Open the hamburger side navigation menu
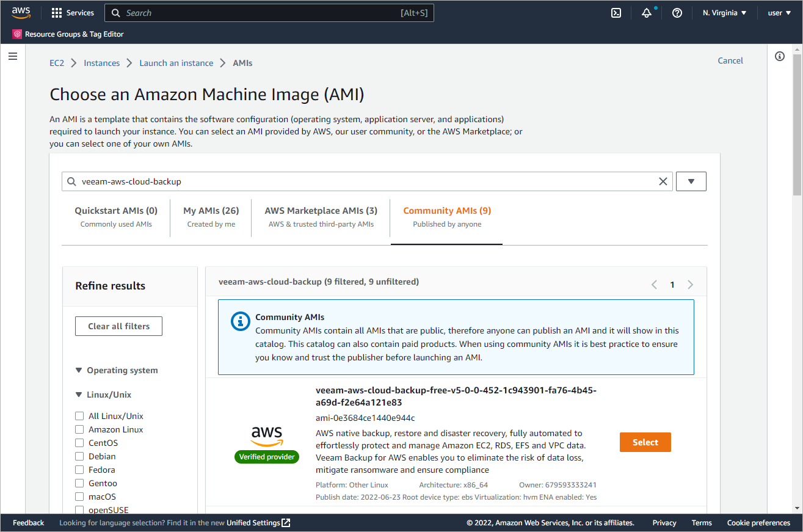The height and width of the screenshot is (532, 803). click(13, 56)
